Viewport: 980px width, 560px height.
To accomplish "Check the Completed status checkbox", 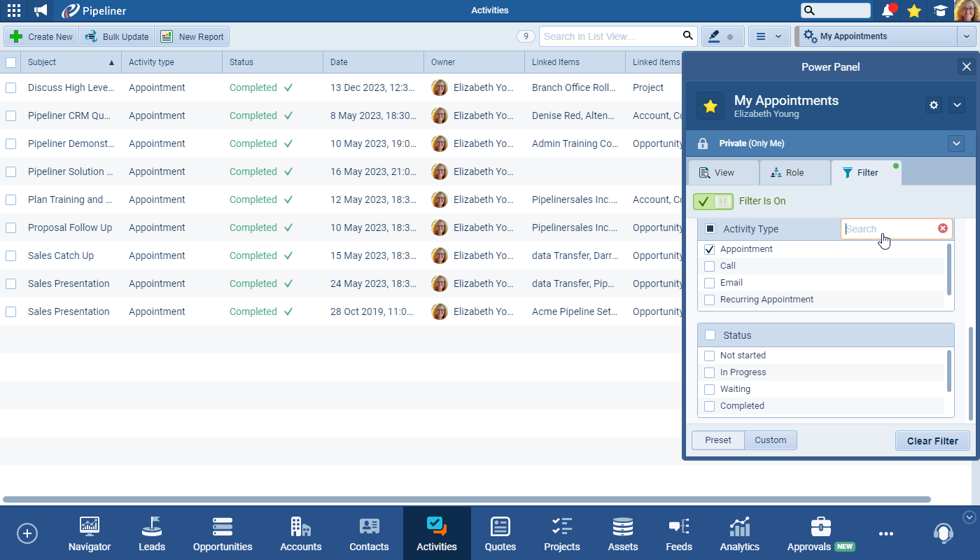I will pyautogui.click(x=709, y=406).
